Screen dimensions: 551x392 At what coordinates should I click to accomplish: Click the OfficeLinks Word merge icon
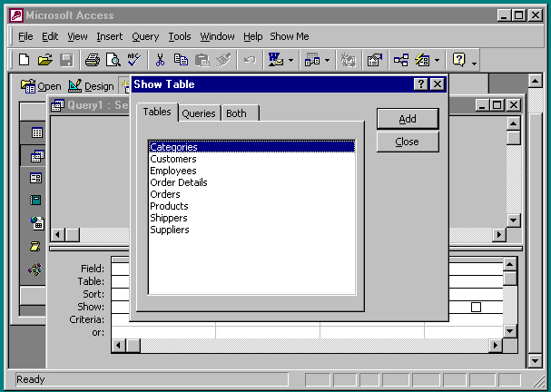pyautogui.click(x=276, y=60)
